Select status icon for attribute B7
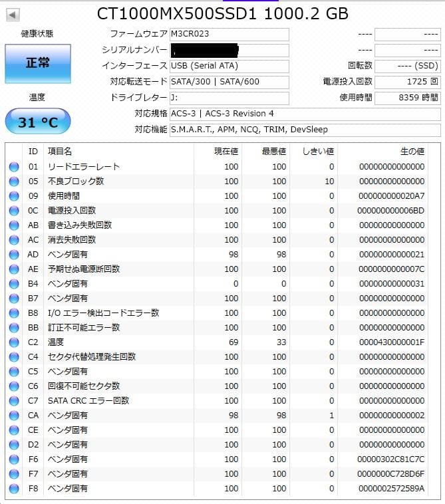 tap(14, 299)
